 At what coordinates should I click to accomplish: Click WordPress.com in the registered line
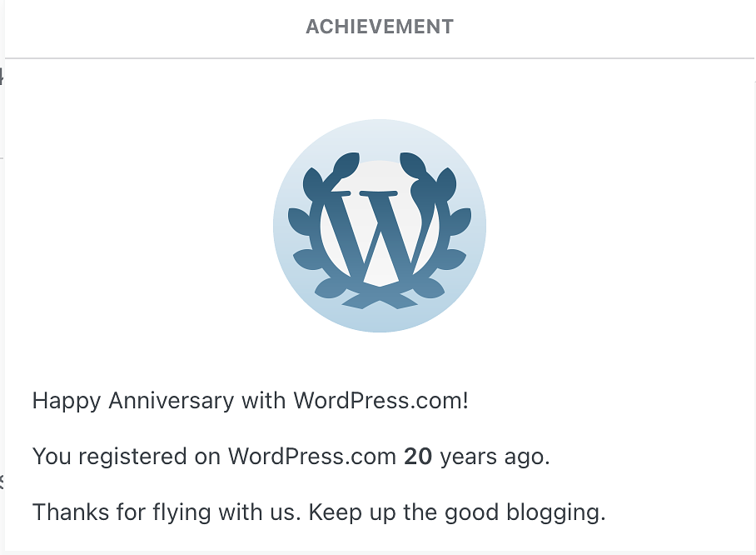311,457
